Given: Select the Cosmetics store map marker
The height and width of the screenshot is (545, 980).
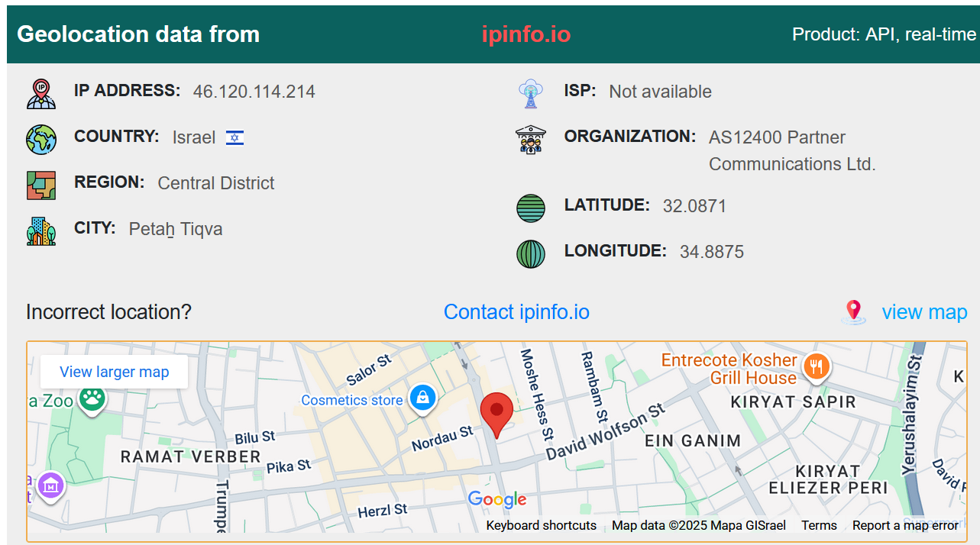Looking at the screenshot, I should 422,398.
